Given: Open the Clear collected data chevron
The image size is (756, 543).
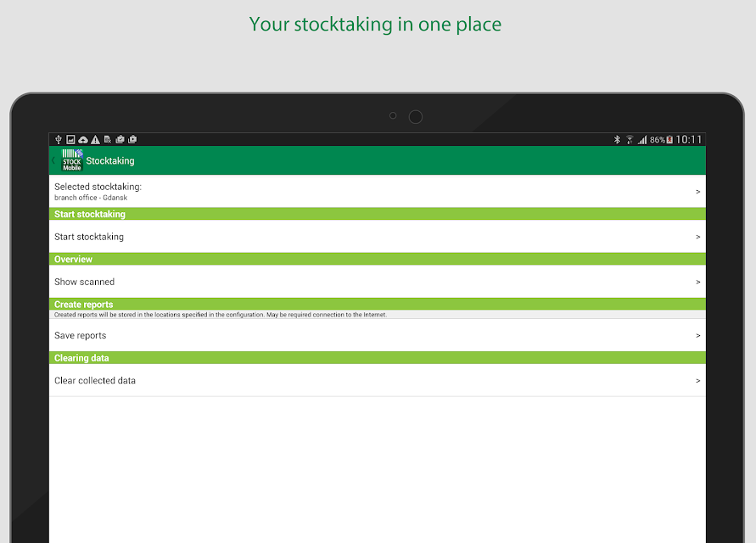Looking at the screenshot, I should pyautogui.click(x=697, y=381).
